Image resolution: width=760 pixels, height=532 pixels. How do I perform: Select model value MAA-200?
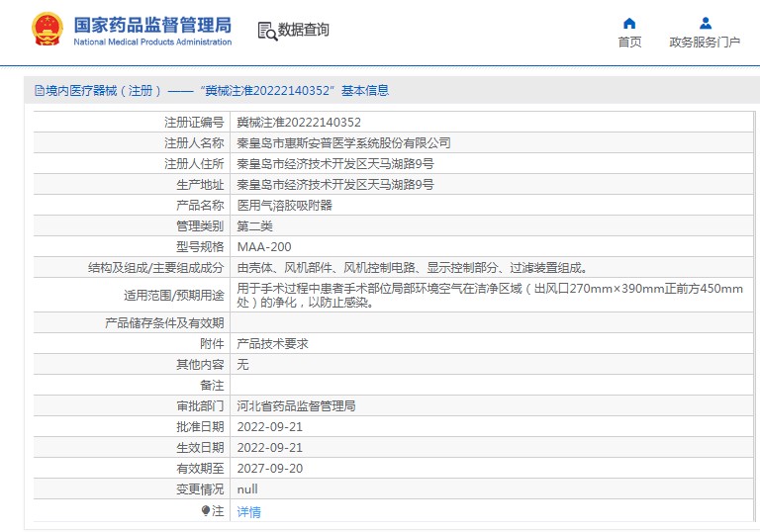click(264, 247)
